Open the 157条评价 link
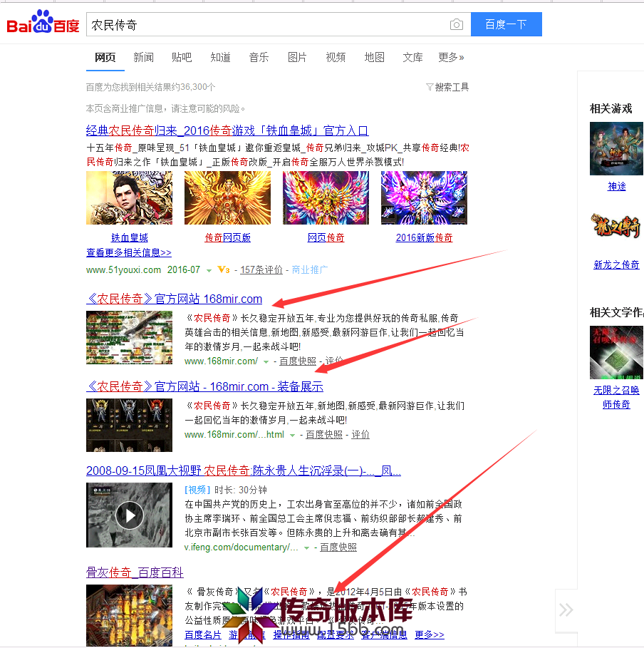The width and height of the screenshot is (644, 648). [x=261, y=270]
